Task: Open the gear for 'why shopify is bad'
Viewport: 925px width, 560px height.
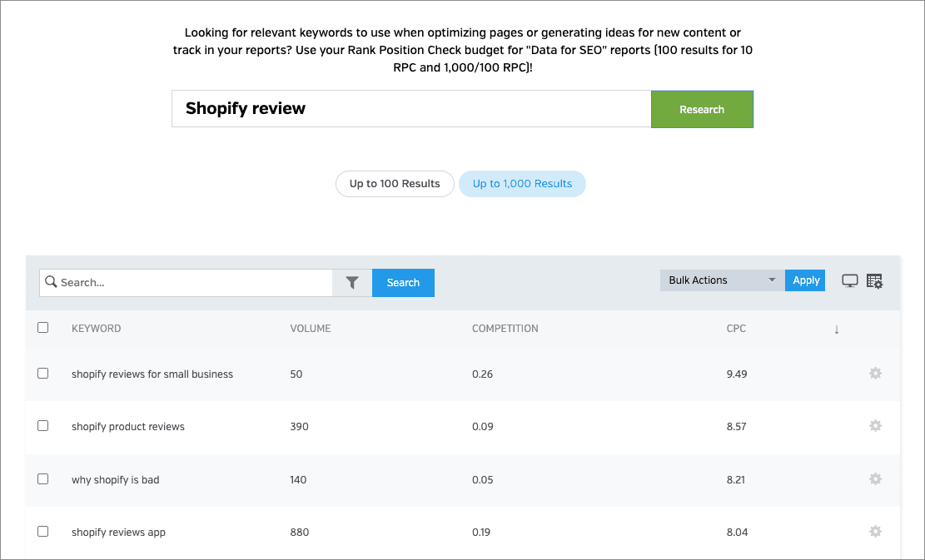Action: pyautogui.click(x=875, y=479)
